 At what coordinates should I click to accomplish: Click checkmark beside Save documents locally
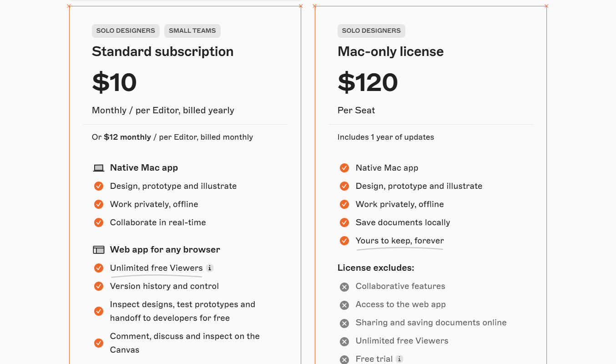click(x=344, y=222)
